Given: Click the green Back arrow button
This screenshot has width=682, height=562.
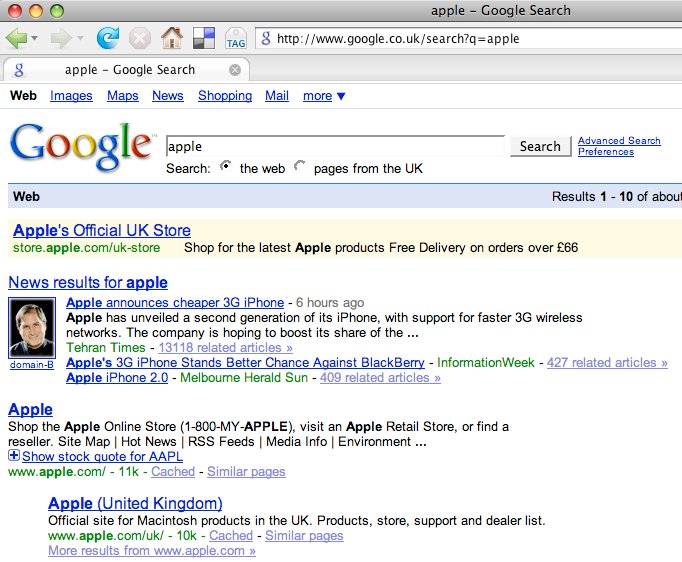Looking at the screenshot, I should tap(17, 39).
